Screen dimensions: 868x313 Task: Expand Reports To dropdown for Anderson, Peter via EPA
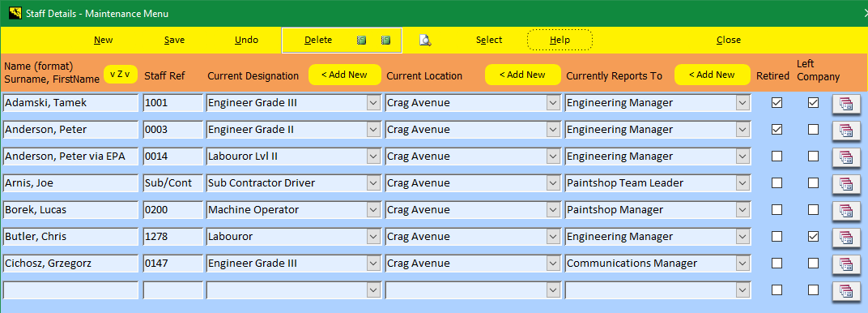pyautogui.click(x=743, y=156)
